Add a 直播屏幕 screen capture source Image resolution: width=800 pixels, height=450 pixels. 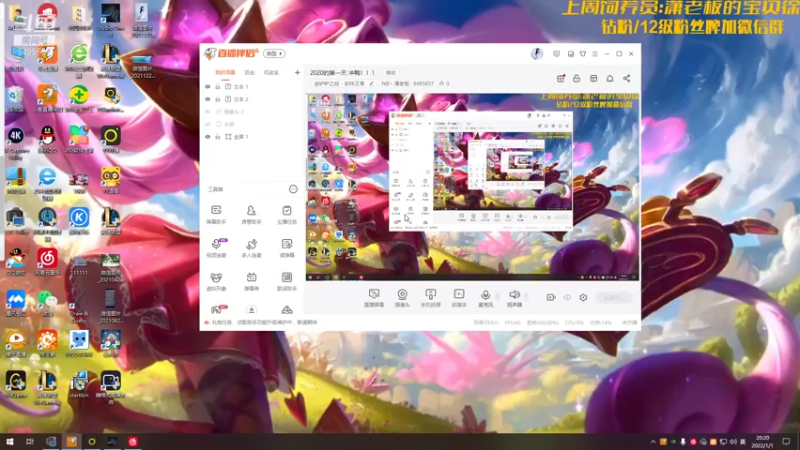click(x=374, y=297)
